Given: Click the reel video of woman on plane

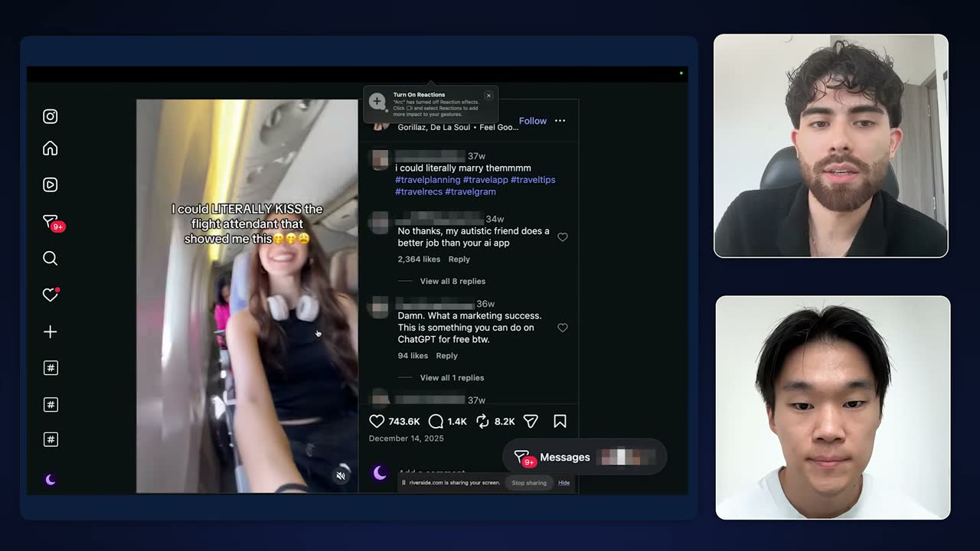Looking at the screenshot, I should 247,296.
